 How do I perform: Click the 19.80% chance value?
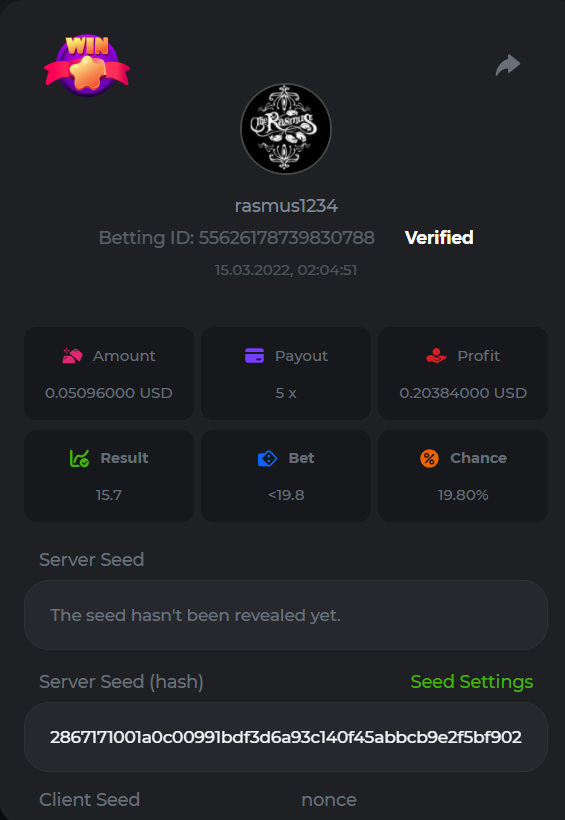[x=463, y=495]
